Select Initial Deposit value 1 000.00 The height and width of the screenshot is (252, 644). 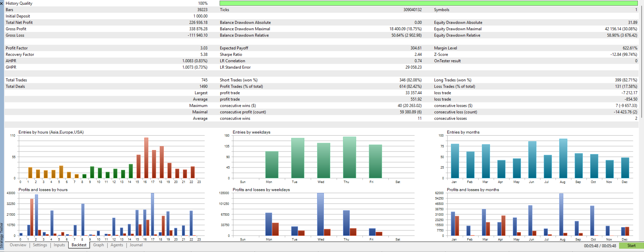(x=200, y=16)
